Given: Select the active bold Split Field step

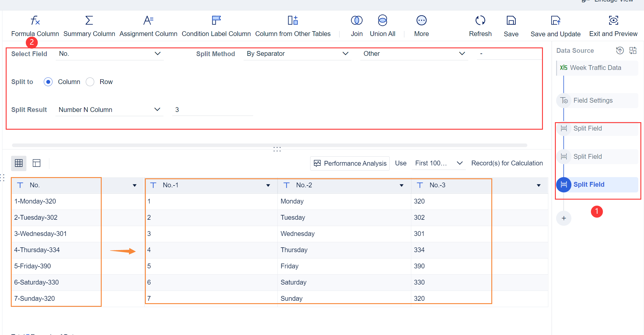Looking at the screenshot, I should point(597,185).
